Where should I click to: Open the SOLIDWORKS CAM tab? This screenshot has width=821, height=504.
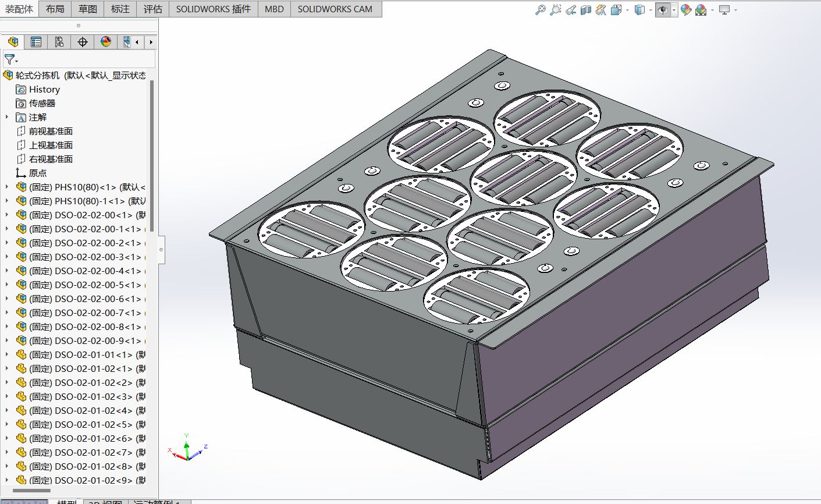(335, 9)
